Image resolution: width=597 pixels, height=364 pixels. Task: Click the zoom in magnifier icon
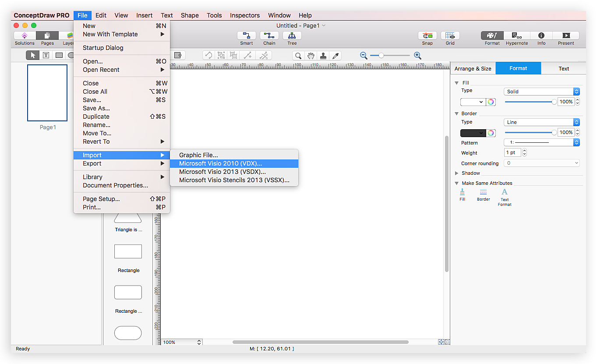pyautogui.click(x=417, y=56)
